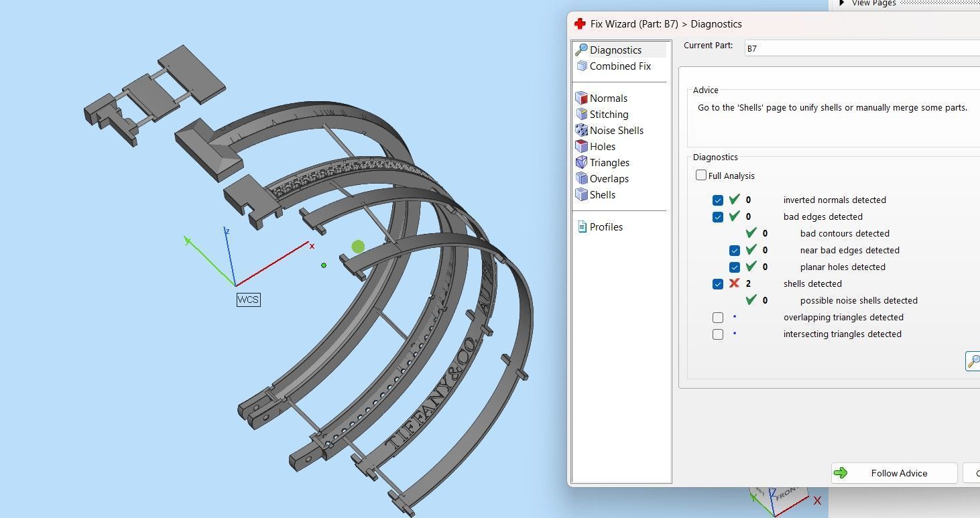The width and height of the screenshot is (980, 518).
Task: Uncheck bad edges detected checkbox
Action: [718, 216]
